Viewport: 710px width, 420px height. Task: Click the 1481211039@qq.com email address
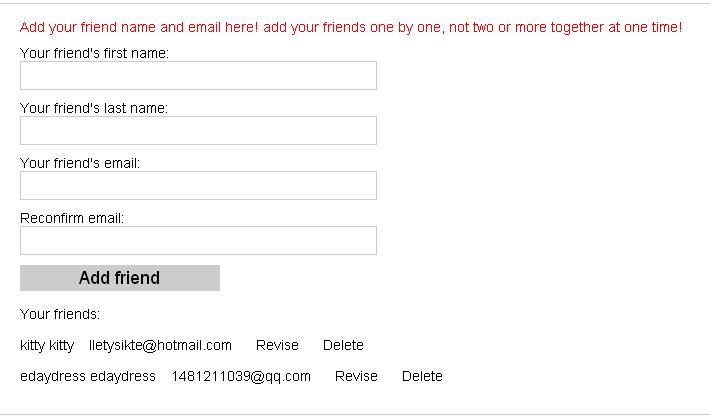[x=241, y=376]
